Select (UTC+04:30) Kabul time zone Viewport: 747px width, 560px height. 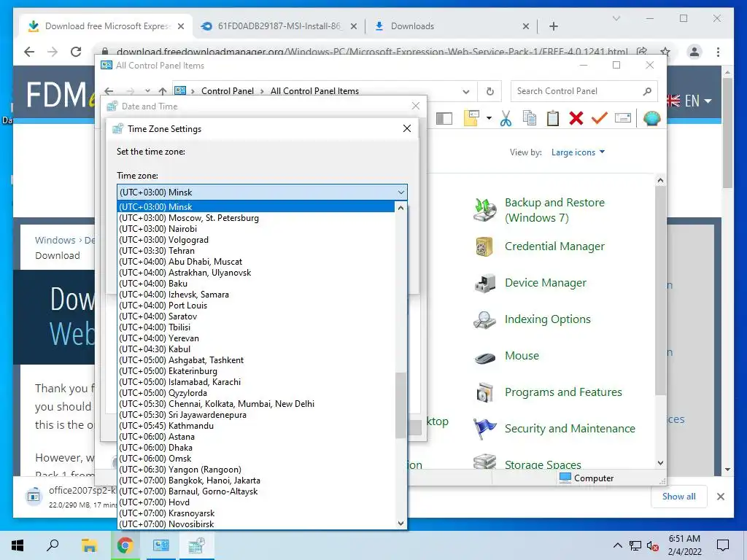coord(256,349)
